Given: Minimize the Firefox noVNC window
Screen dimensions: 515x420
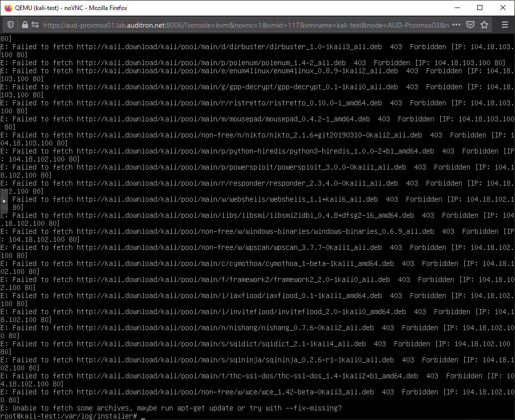Looking at the screenshot, I should [x=457, y=8].
